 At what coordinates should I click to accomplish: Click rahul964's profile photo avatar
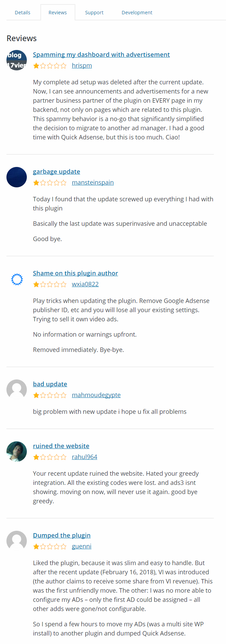tap(17, 452)
